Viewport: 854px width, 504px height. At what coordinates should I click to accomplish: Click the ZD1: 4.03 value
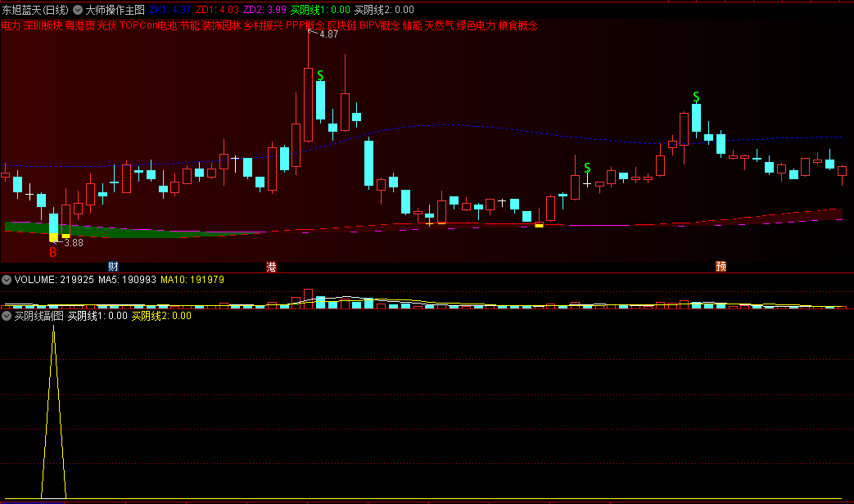(217, 10)
